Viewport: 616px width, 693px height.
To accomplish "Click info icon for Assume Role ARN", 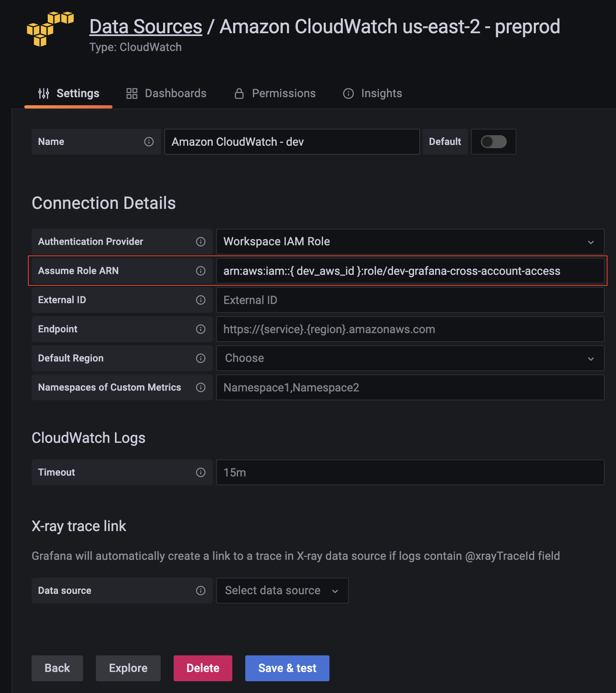I will coord(201,271).
